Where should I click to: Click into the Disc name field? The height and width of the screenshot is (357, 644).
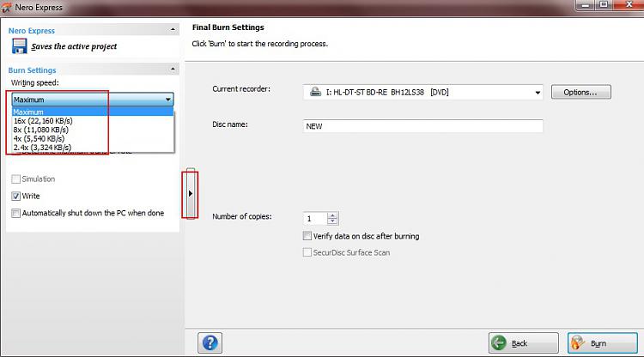click(422, 126)
